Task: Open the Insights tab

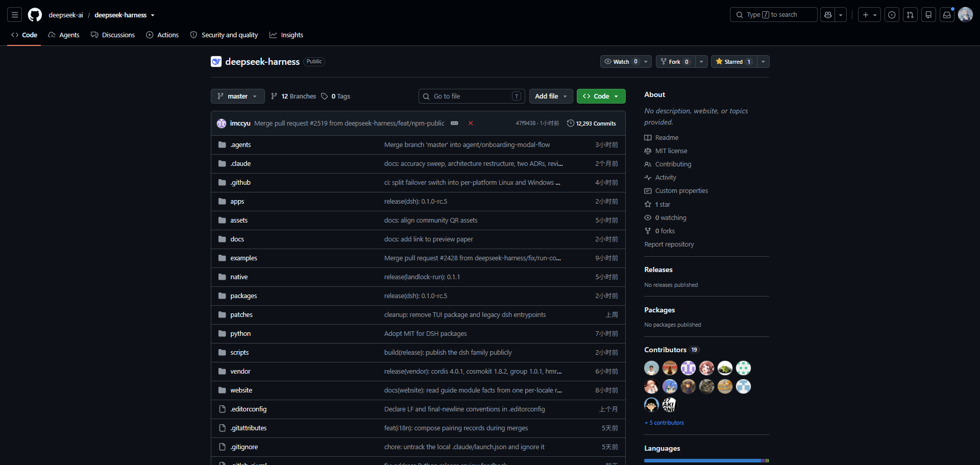Action: (x=286, y=35)
